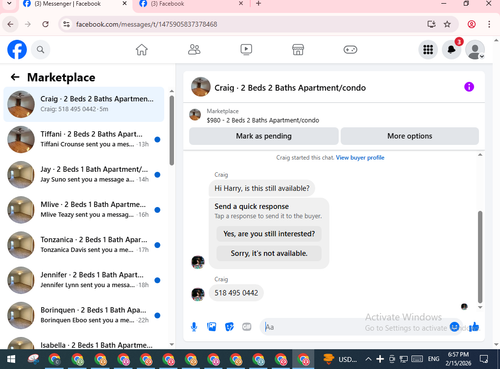Choose a sticker with the sticker icon
500x369 pixels.
pyautogui.click(x=229, y=327)
